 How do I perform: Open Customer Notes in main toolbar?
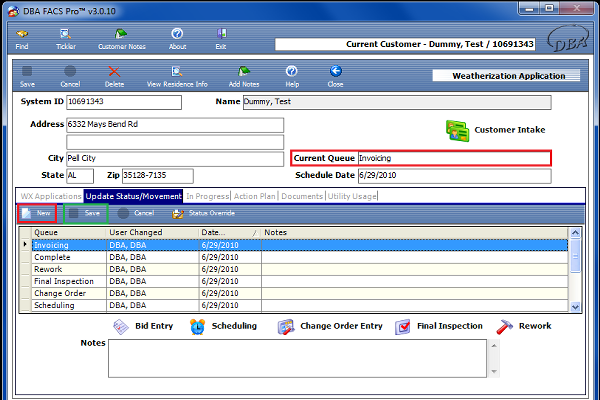click(x=122, y=39)
